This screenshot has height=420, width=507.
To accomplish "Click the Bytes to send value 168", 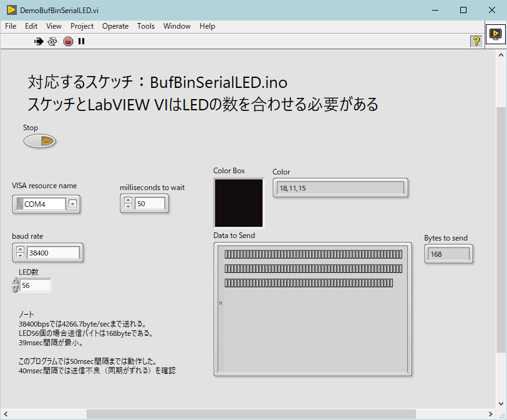I will click(448, 254).
